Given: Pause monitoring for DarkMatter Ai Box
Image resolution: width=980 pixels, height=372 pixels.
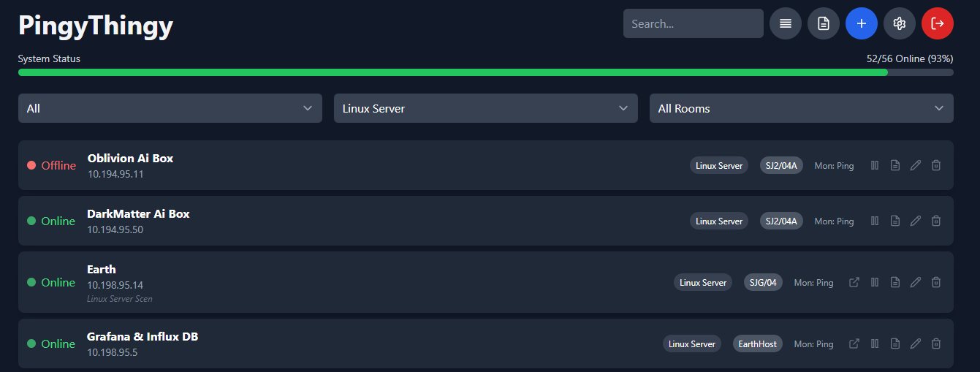Looking at the screenshot, I should click(874, 221).
